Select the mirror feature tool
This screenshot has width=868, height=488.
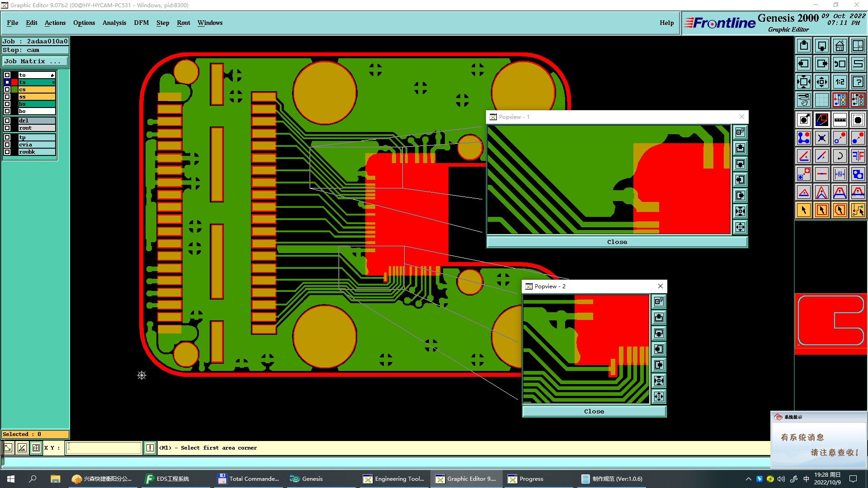click(x=858, y=156)
